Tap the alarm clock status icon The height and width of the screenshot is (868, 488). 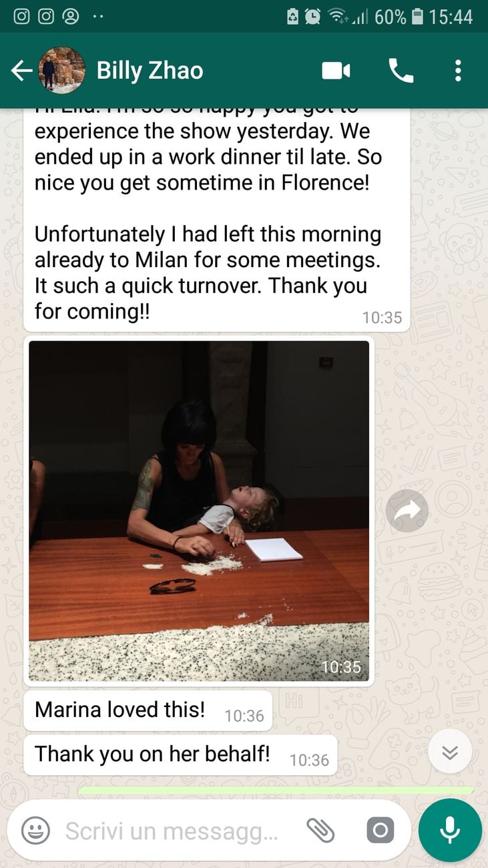point(312,17)
